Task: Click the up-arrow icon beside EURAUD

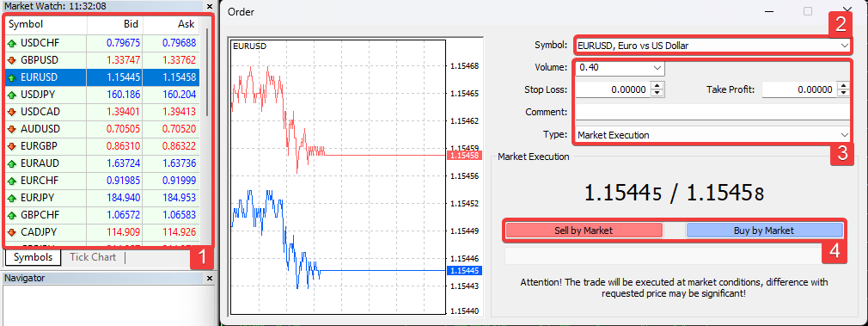Action: (x=12, y=163)
